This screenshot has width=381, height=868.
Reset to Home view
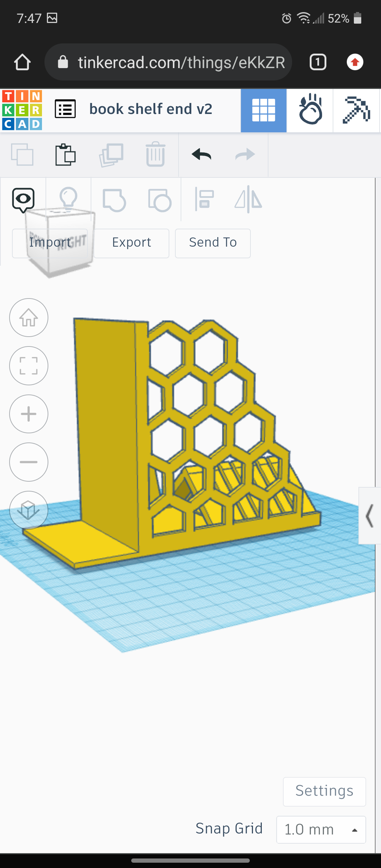point(29,318)
